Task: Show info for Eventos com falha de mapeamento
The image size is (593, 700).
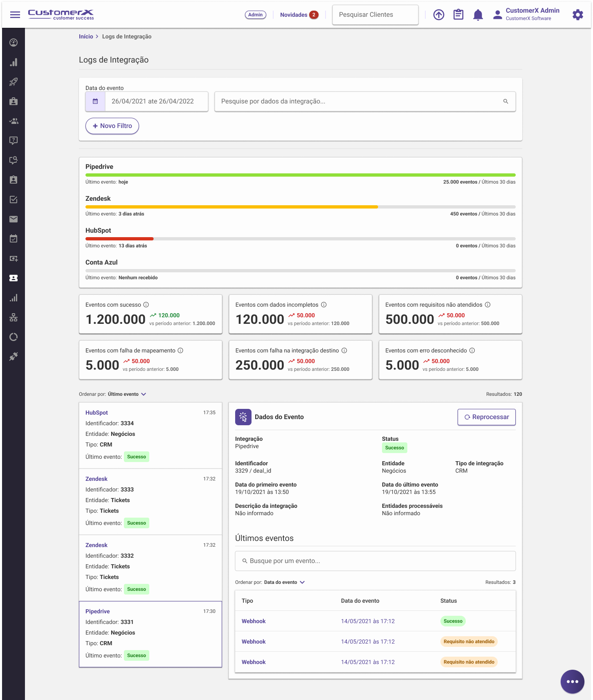Action: coord(180,350)
